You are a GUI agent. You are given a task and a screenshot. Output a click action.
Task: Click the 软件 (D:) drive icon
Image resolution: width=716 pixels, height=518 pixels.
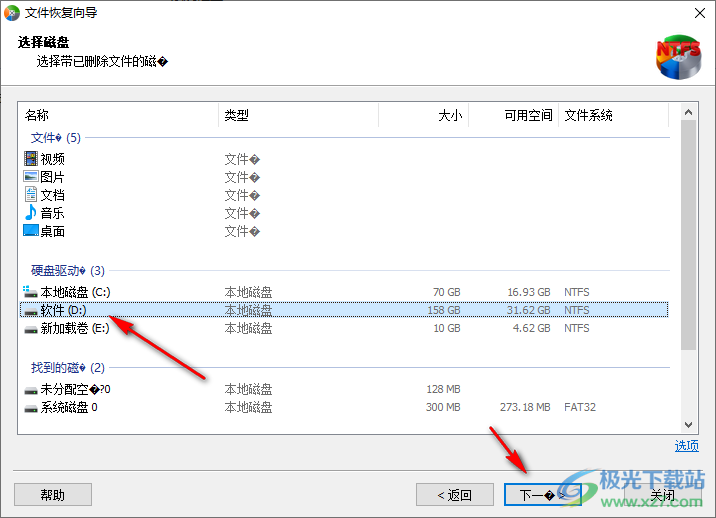click(x=31, y=311)
